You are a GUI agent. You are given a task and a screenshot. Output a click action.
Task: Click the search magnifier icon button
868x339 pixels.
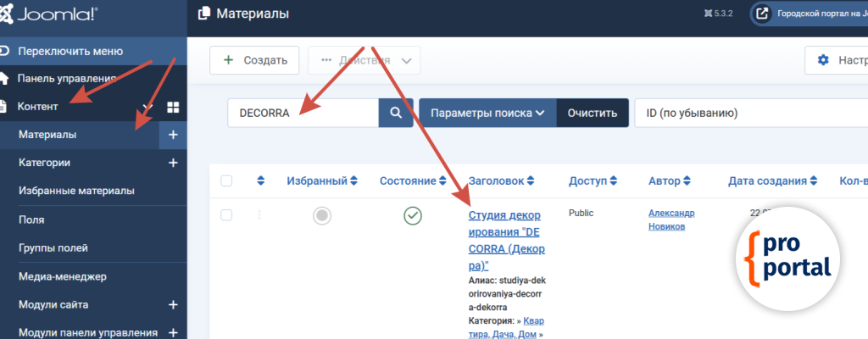(x=395, y=113)
